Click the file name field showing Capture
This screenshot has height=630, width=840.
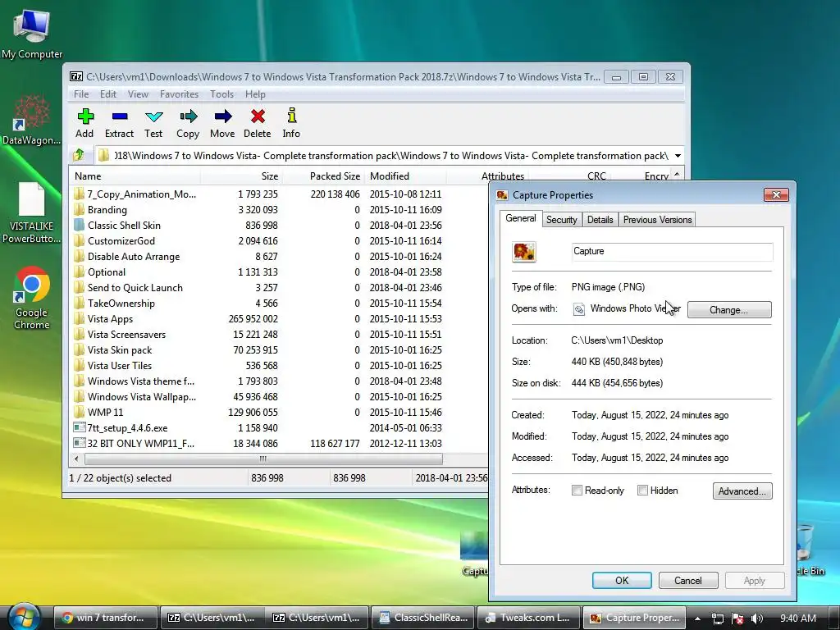pos(673,251)
